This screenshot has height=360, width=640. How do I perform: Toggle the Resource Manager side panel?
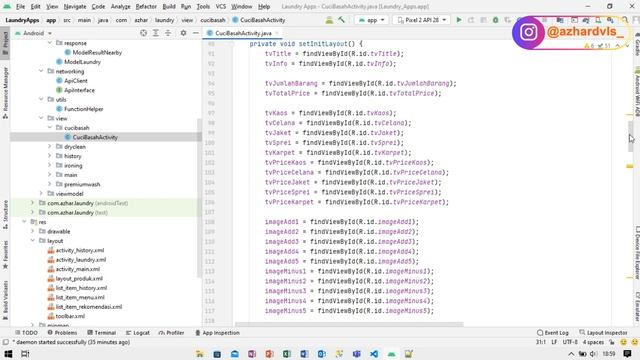click(5, 93)
